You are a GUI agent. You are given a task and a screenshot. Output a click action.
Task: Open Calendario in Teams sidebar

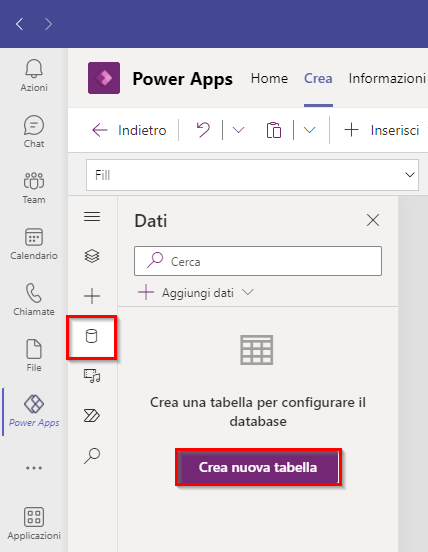pos(34,244)
